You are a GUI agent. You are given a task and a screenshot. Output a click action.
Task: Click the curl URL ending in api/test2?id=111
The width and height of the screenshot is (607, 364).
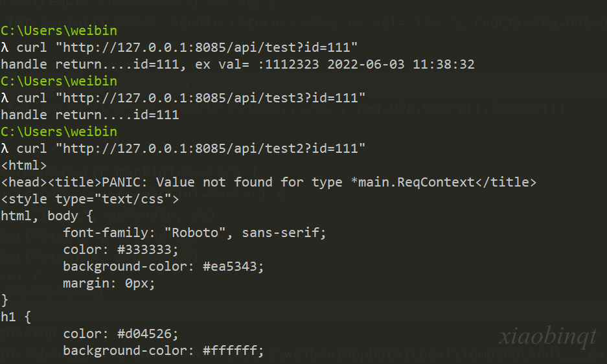pos(211,149)
